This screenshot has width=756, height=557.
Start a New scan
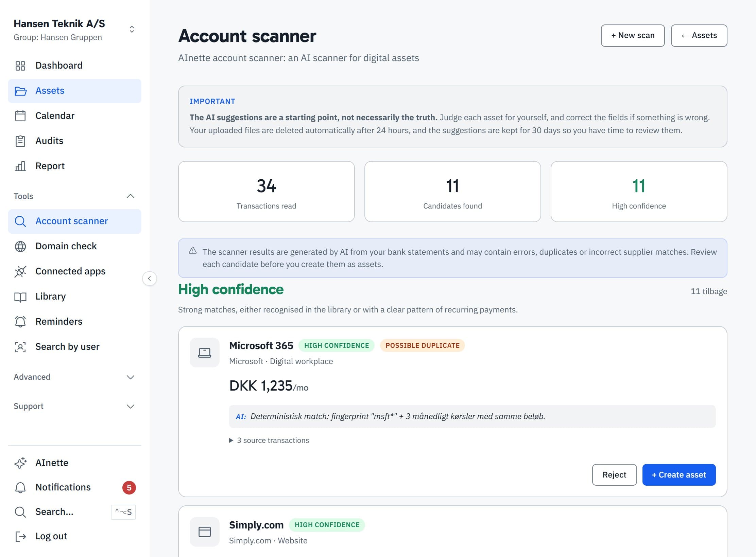[x=633, y=36]
